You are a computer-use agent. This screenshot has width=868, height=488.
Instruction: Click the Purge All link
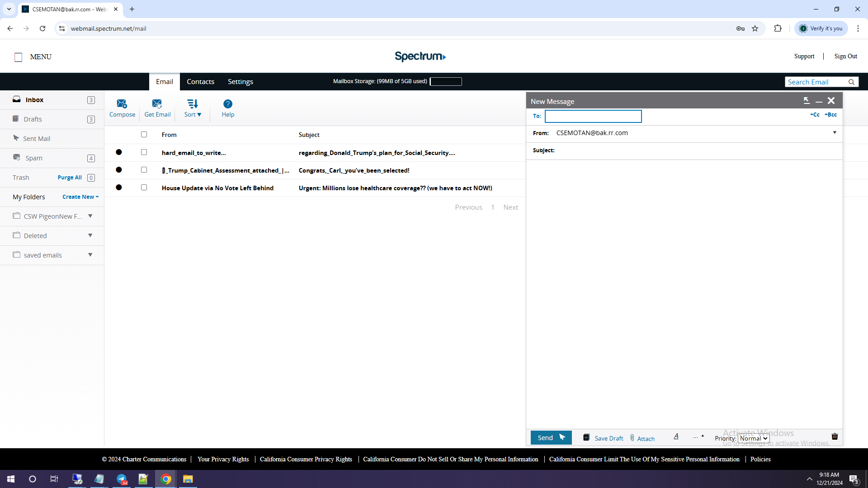(70, 178)
